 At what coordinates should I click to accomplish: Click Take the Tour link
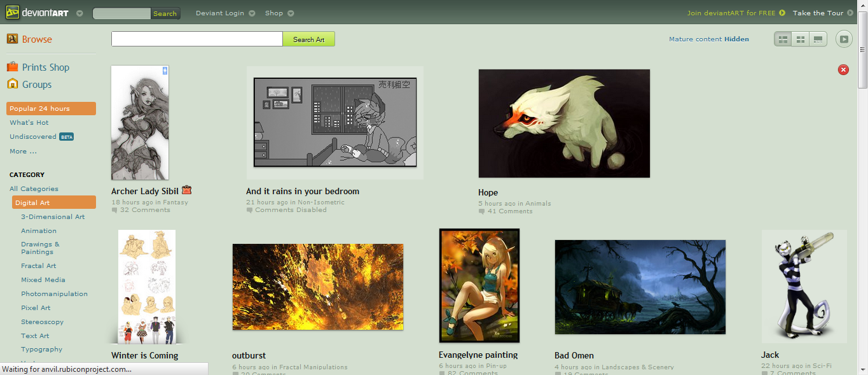coord(818,13)
